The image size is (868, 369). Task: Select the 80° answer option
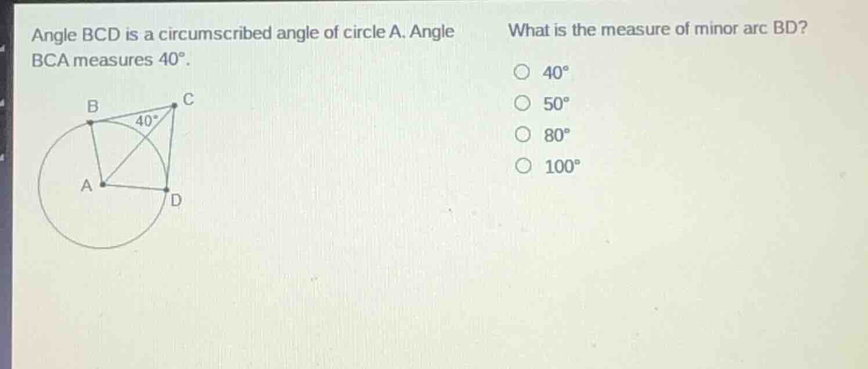523,135
